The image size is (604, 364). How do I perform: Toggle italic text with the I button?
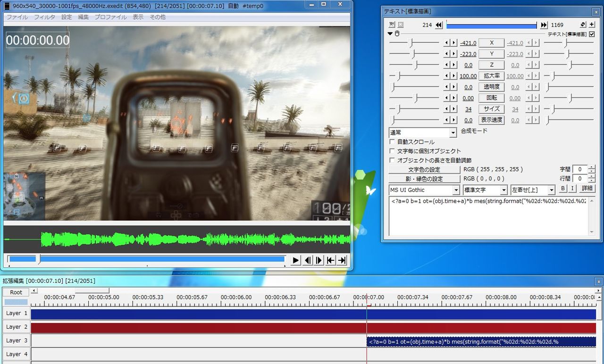[x=572, y=189]
